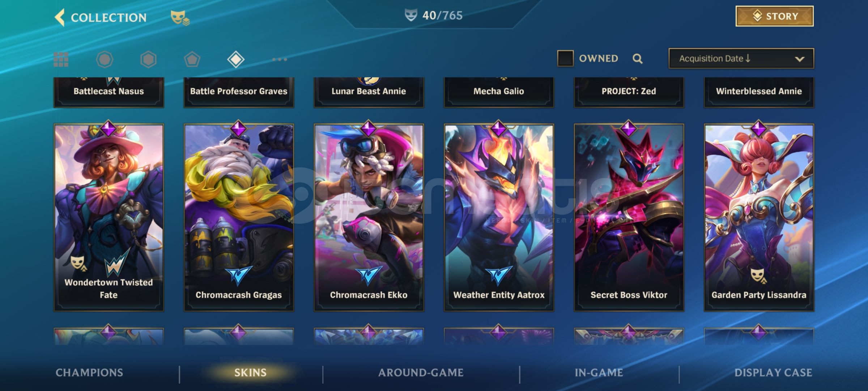Select the first circular rarity filter

click(x=105, y=59)
